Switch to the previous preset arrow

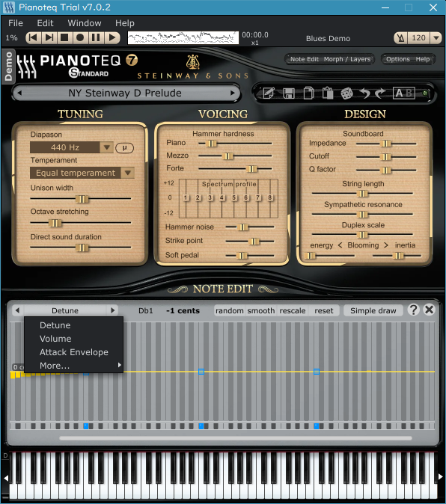click(19, 93)
